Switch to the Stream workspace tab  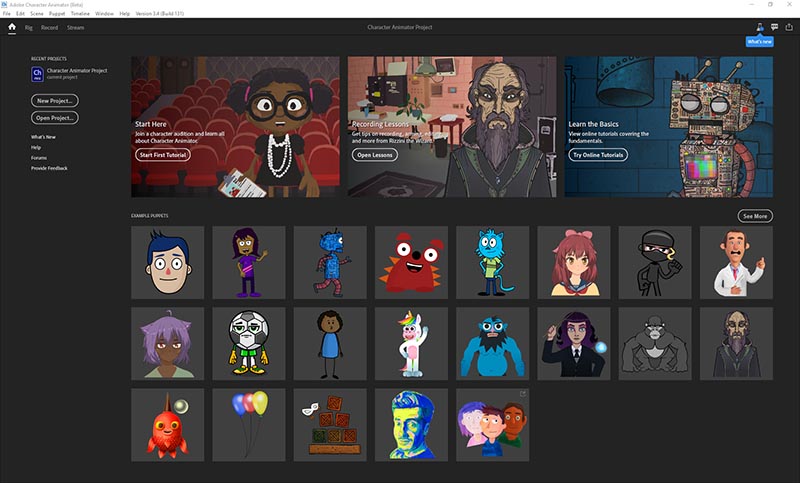[76, 28]
